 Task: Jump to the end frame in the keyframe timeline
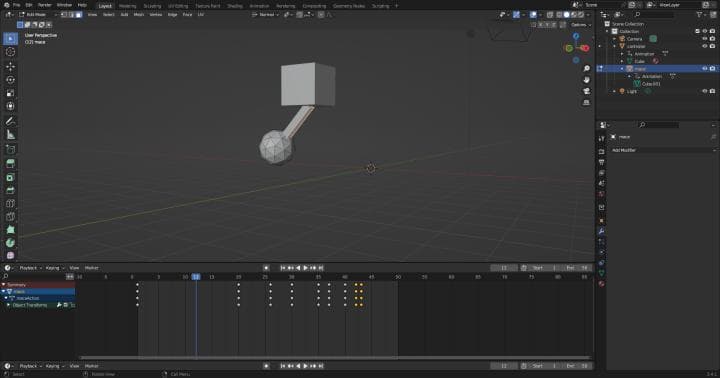321,268
